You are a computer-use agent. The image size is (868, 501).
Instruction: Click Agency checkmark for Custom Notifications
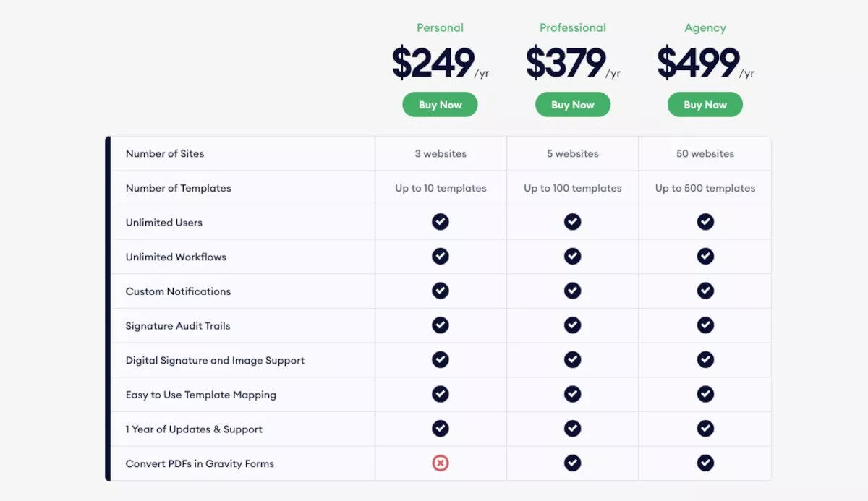(x=705, y=291)
